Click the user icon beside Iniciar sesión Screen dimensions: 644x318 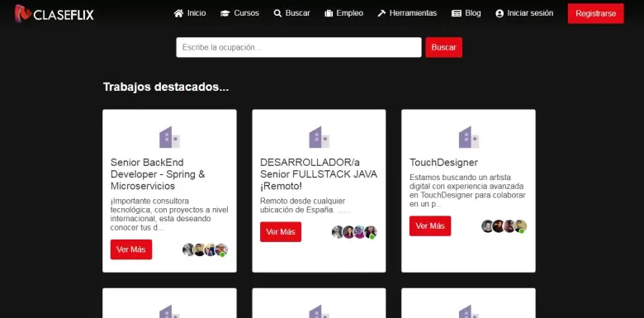500,13
